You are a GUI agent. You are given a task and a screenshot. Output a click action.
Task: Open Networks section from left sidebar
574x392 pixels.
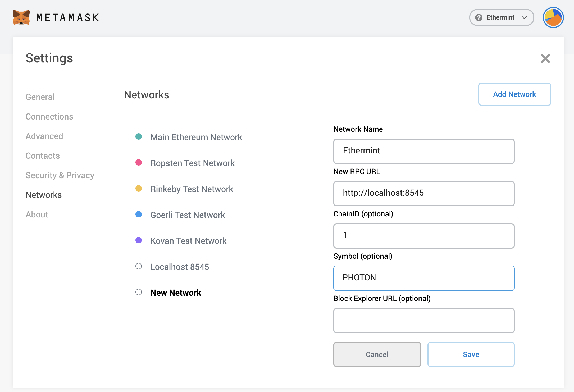click(x=44, y=195)
